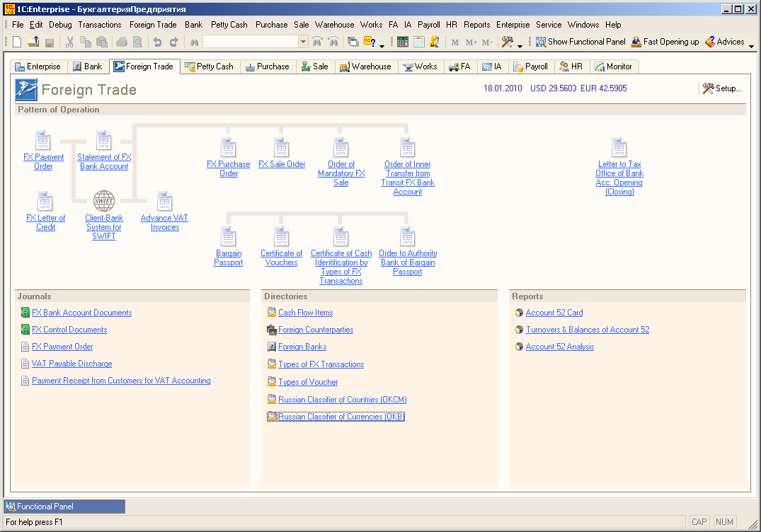
Task: Open the calendar toolbar icon
Action: point(419,42)
